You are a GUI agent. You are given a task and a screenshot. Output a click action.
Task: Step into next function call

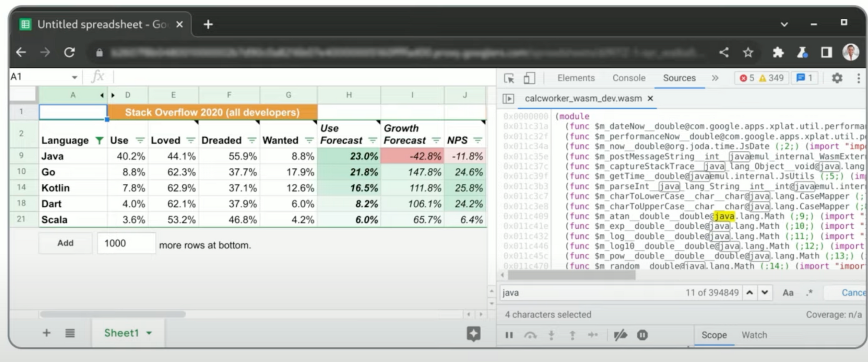click(551, 335)
